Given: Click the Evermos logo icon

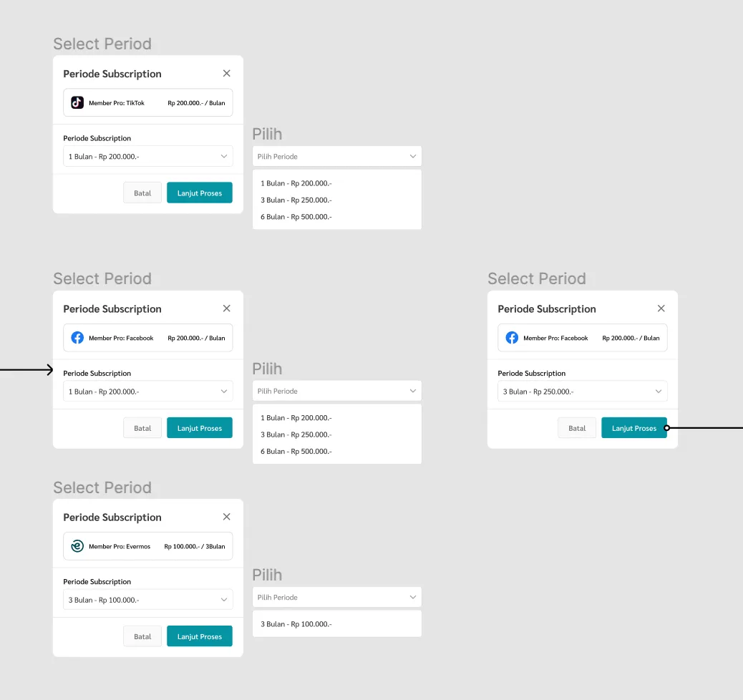Looking at the screenshot, I should [77, 546].
